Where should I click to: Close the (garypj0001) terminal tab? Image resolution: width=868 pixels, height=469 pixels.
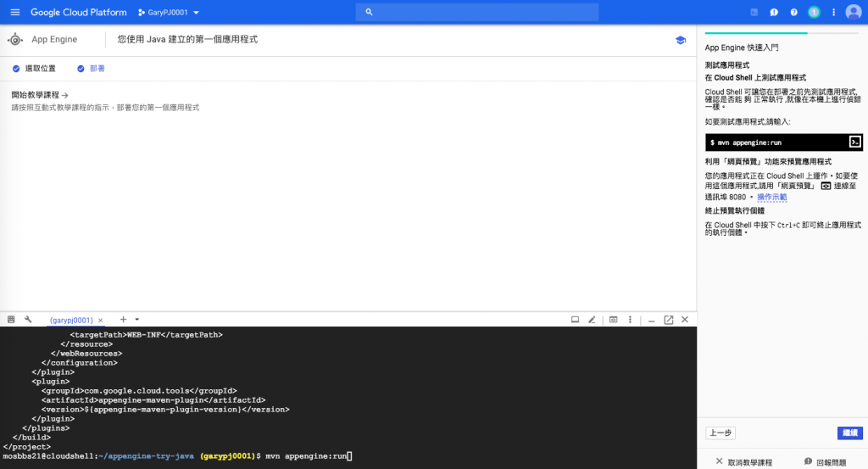click(x=100, y=320)
